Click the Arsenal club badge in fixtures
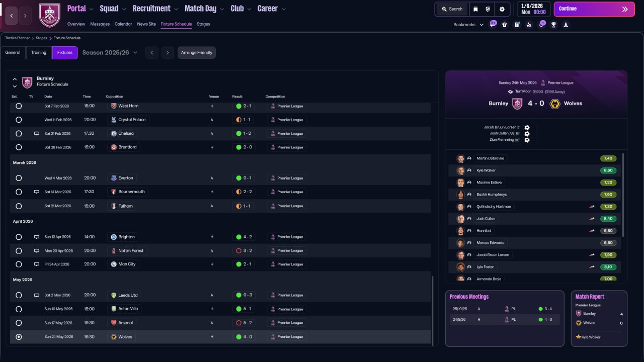 [114, 323]
